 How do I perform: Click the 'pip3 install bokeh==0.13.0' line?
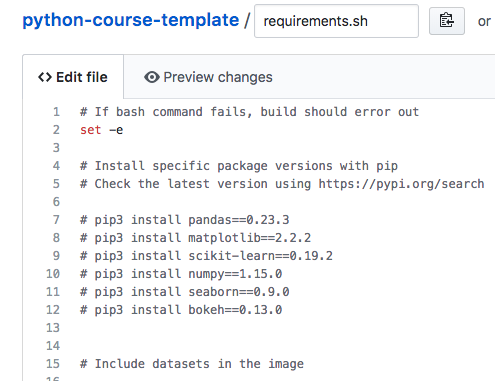coord(181,310)
